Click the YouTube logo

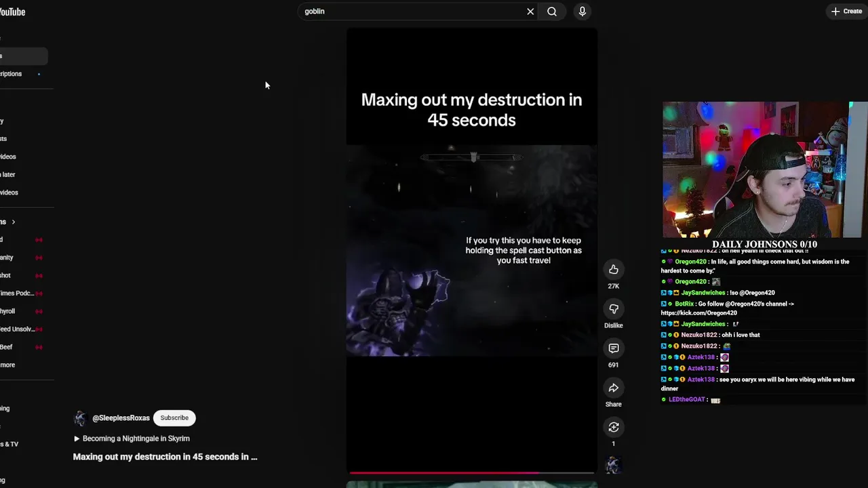pyautogui.click(x=12, y=12)
